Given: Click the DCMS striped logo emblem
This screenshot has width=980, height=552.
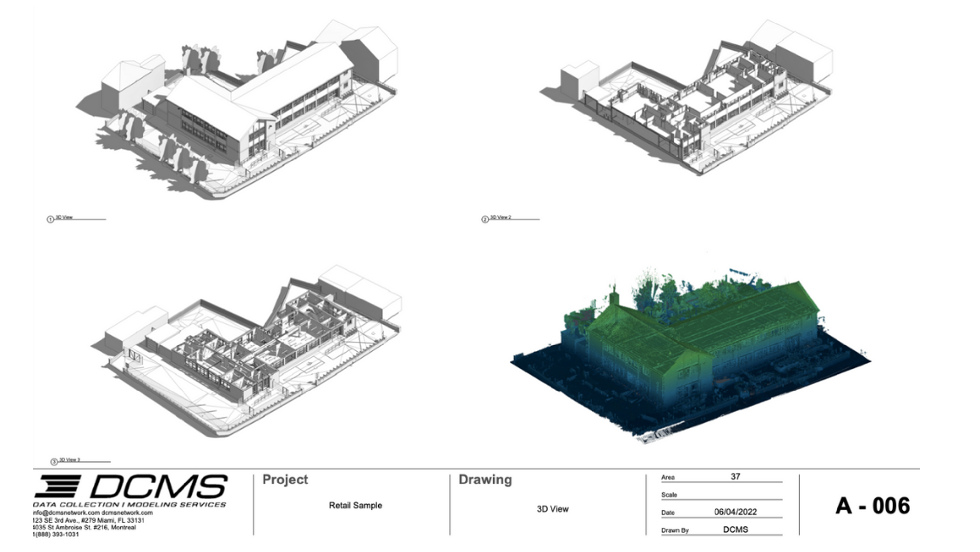Looking at the screenshot, I should click(58, 486).
